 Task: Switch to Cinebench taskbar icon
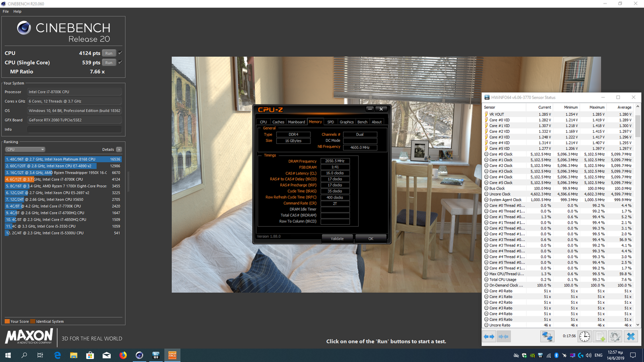tap(139, 355)
